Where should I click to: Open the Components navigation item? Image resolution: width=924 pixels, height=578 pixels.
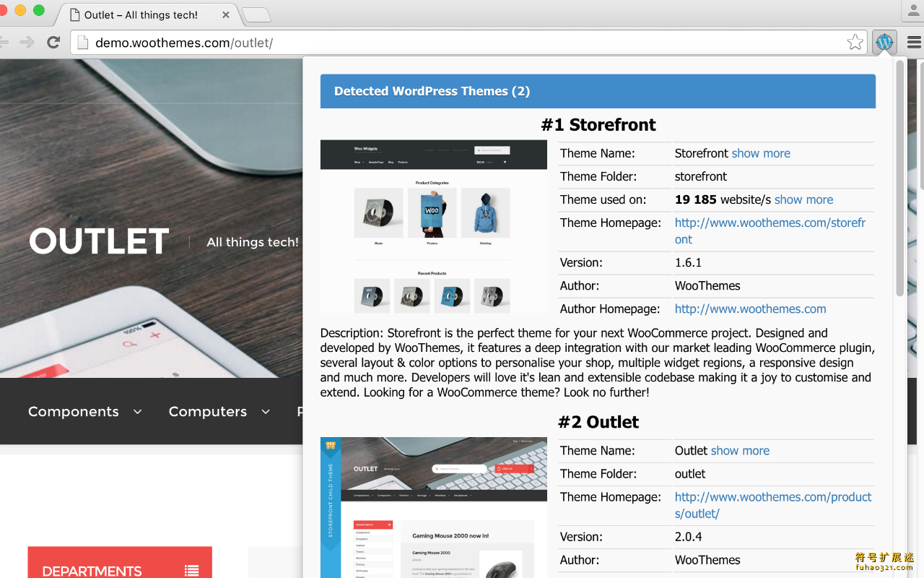pos(74,411)
